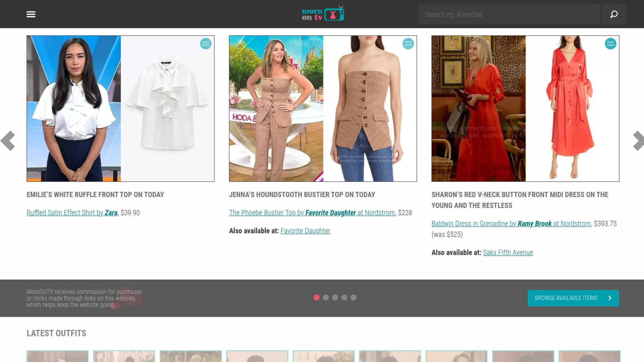Open Sharon's red midi dress image
This screenshot has height=362, width=644.
pos(525,109)
